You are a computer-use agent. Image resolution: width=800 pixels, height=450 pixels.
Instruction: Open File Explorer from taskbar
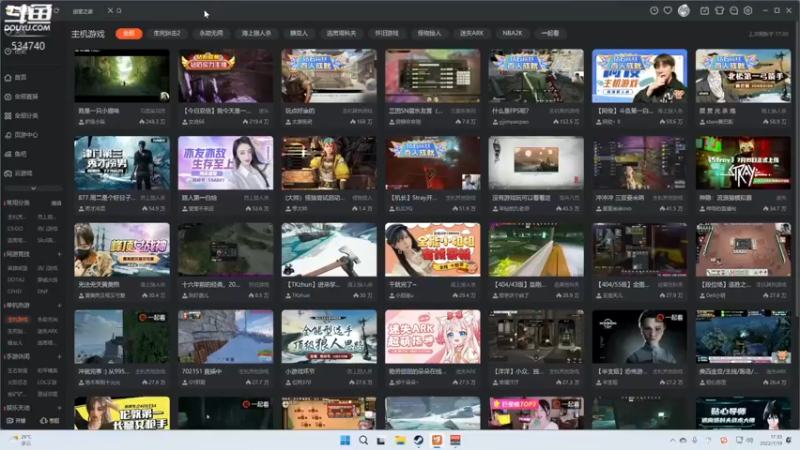(400, 440)
